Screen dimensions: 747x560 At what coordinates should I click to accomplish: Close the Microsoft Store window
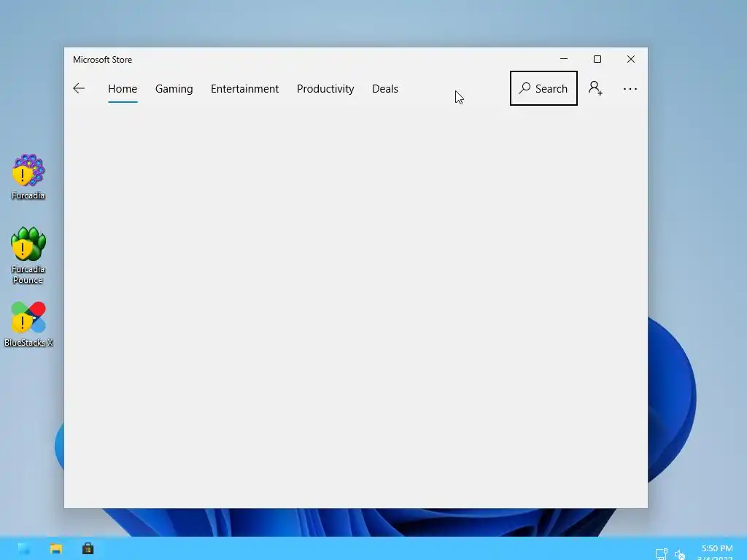point(631,59)
